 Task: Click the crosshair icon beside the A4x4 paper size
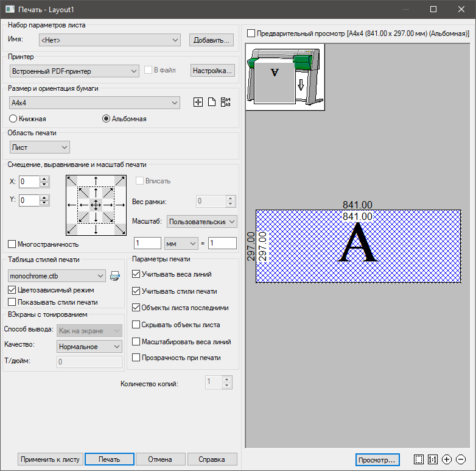coord(198,102)
